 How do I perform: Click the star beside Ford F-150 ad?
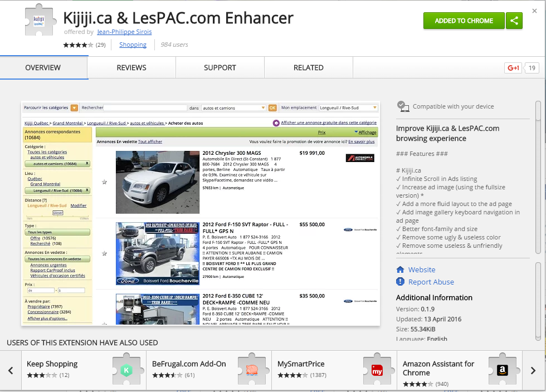pos(104,253)
